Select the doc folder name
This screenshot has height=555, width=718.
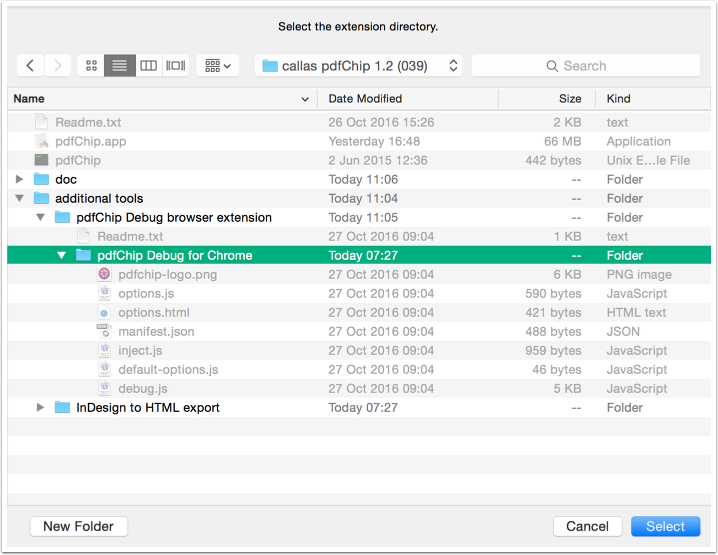coord(66,180)
